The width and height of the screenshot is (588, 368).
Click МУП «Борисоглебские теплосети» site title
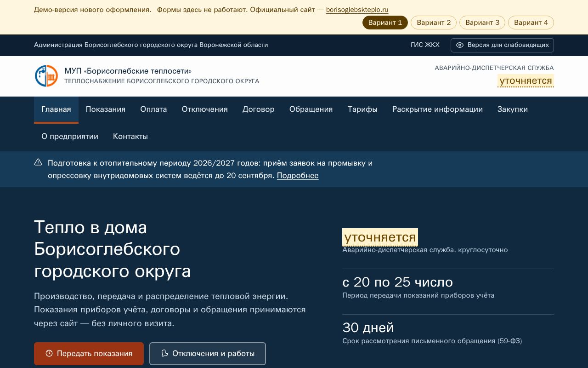[x=128, y=71]
